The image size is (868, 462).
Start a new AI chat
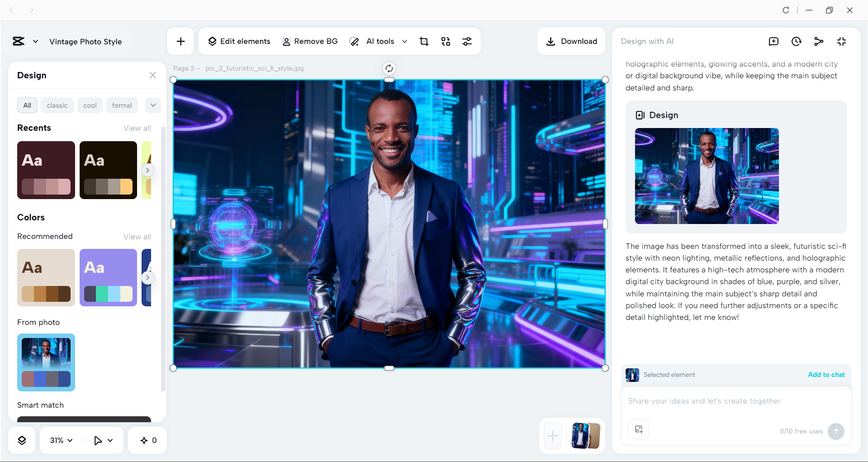click(773, 41)
